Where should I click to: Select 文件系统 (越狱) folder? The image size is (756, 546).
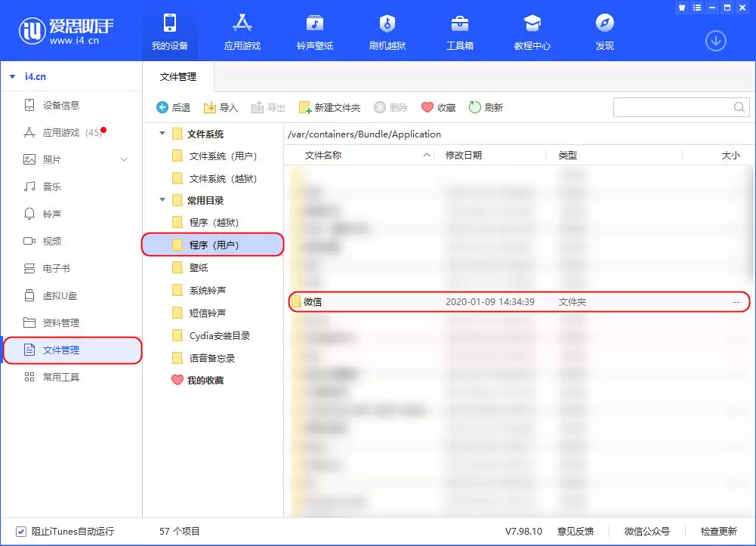pyautogui.click(x=214, y=179)
